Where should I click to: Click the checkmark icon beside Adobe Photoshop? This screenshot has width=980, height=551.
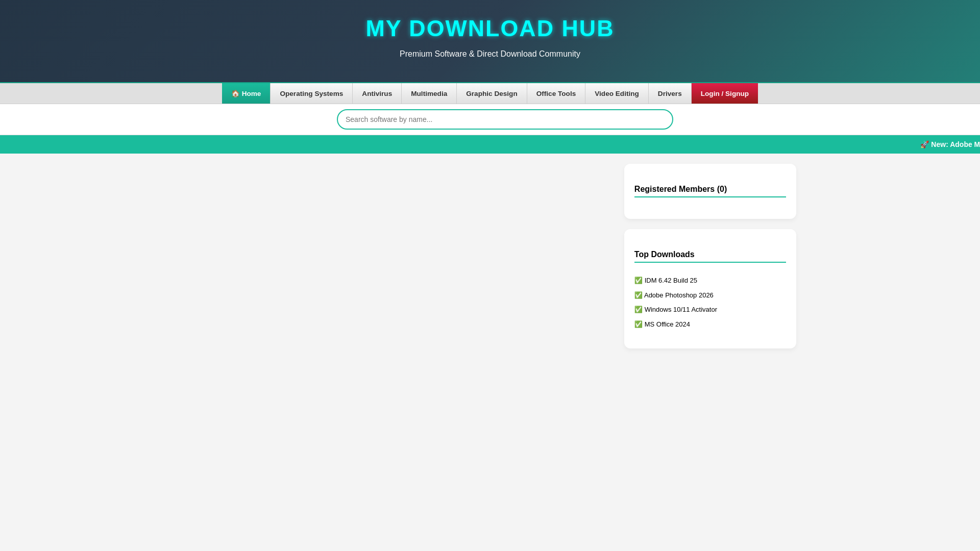tap(639, 295)
